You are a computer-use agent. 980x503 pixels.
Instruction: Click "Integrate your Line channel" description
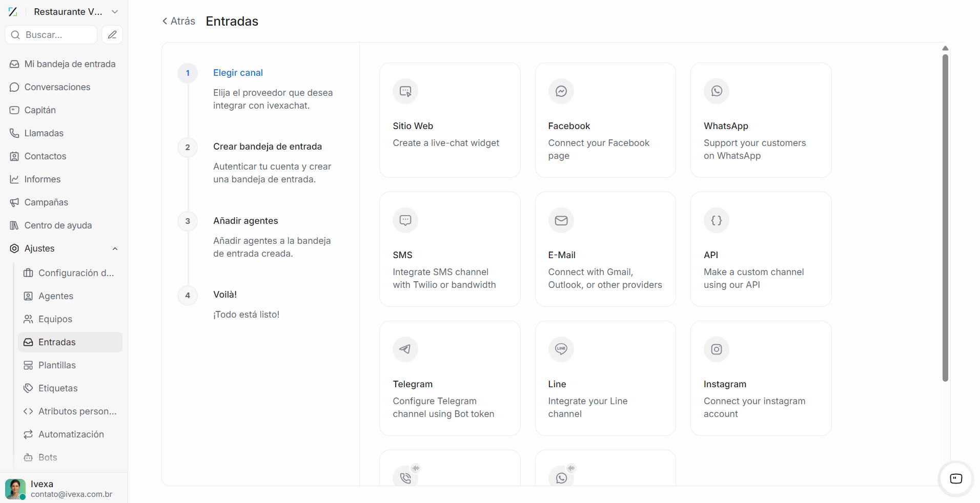tap(588, 407)
